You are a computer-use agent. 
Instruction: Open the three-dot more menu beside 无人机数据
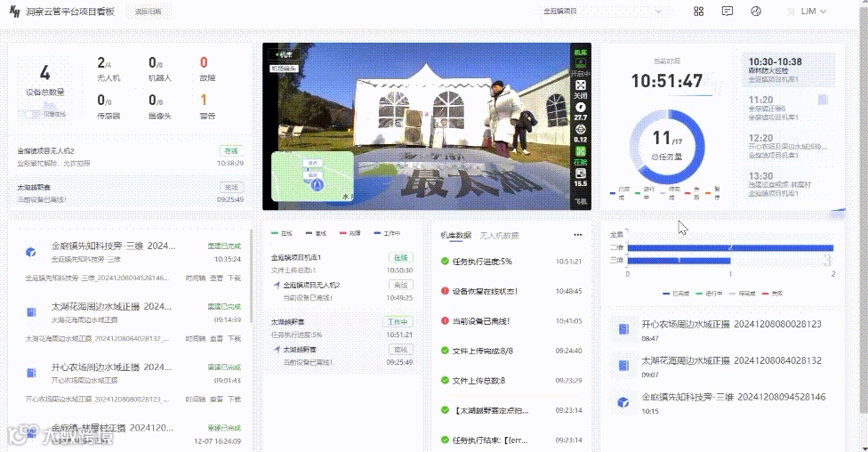click(x=578, y=235)
